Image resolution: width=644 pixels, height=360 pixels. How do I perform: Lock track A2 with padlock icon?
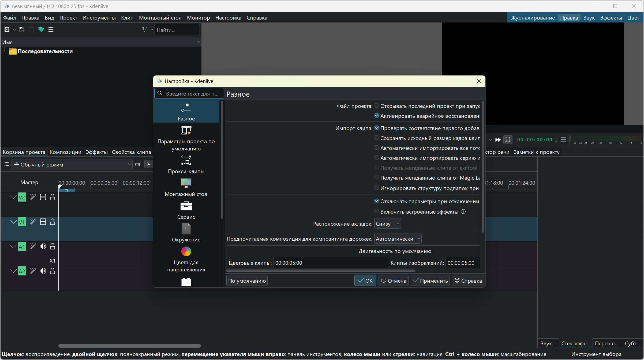pos(53,271)
